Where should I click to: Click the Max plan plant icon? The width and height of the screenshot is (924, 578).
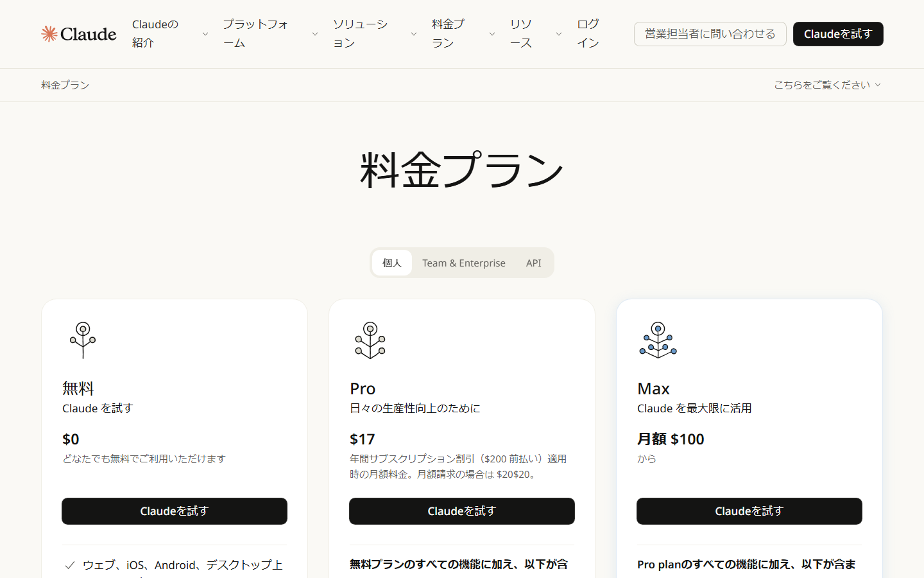(658, 340)
